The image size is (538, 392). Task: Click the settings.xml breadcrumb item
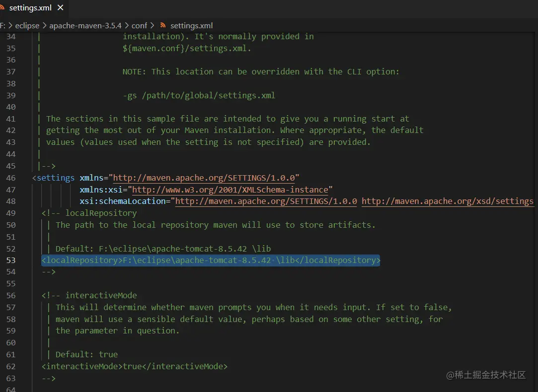pyautogui.click(x=191, y=25)
